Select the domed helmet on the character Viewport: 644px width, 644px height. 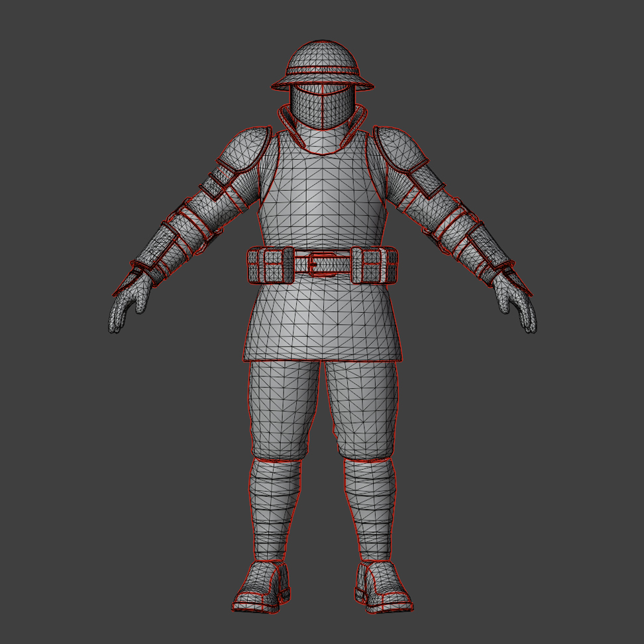[x=323, y=66]
